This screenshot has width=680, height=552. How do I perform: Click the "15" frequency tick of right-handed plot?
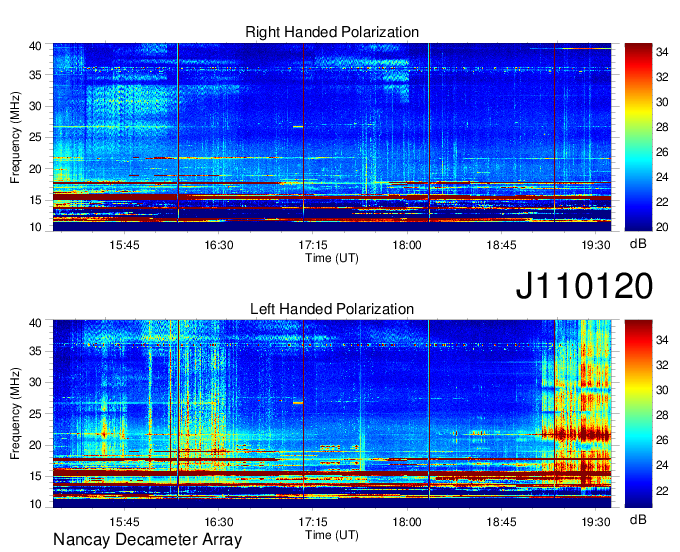tap(35, 200)
